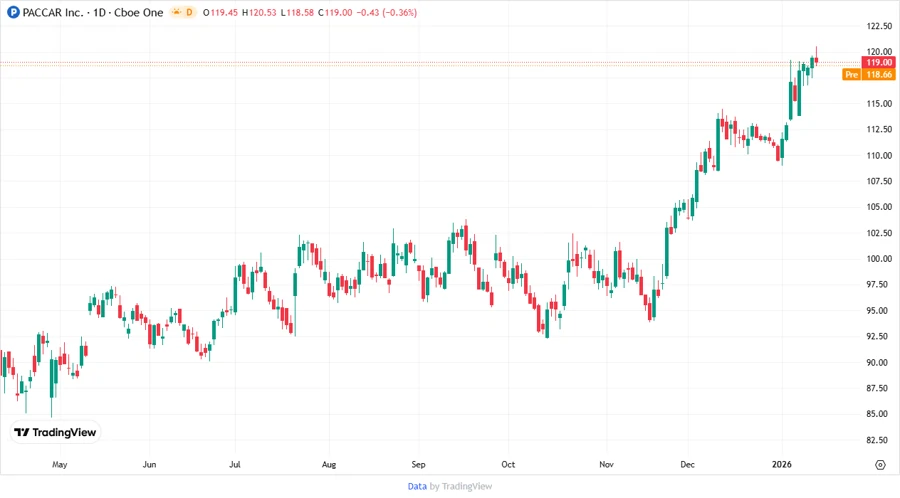Click the Sep label on time axis
The image size is (900, 498).
click(418, 465)
